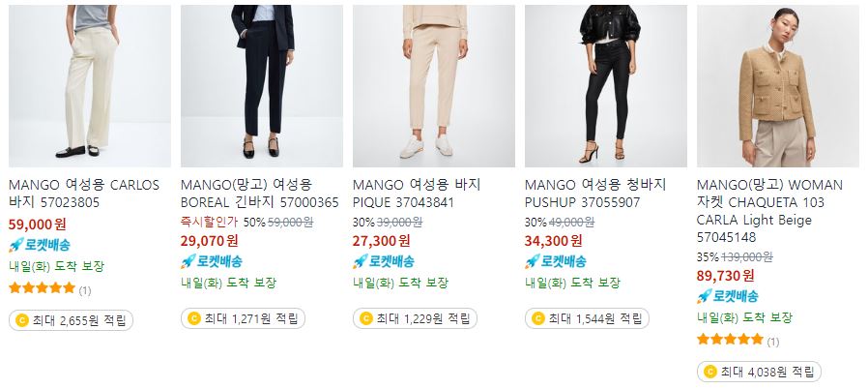Click the rocket delivery badge under PUSHUP jeans

tap(556, 261)
